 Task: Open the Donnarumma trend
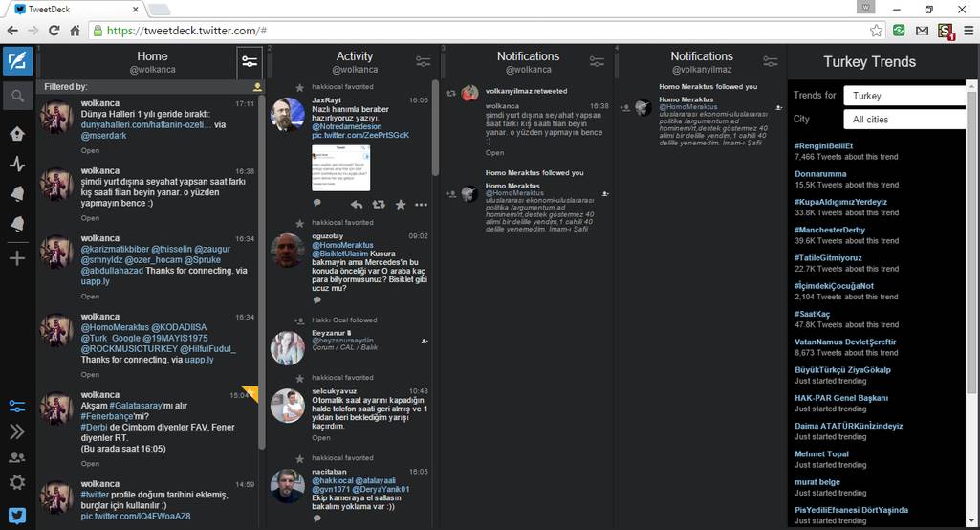[x=820, y=174]
